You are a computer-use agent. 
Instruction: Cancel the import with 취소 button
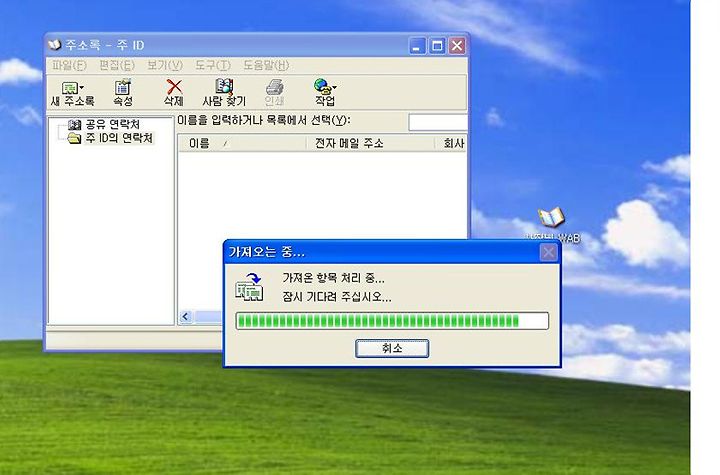coord(392,348)
